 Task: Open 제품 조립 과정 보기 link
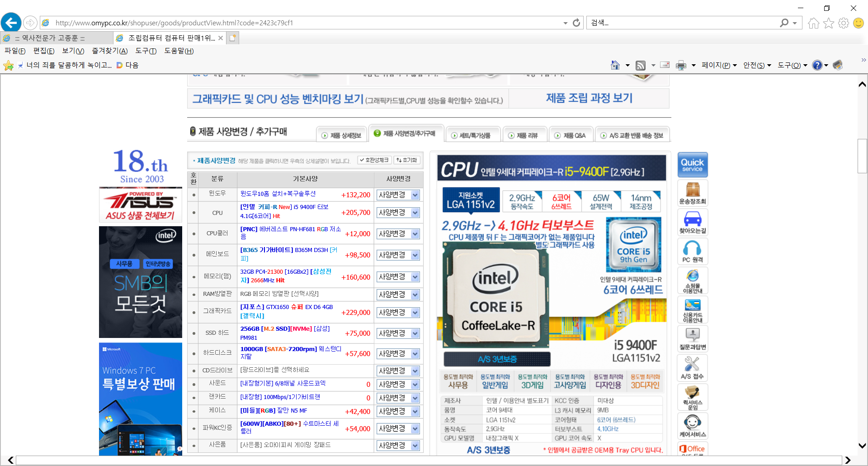point(589,98)
